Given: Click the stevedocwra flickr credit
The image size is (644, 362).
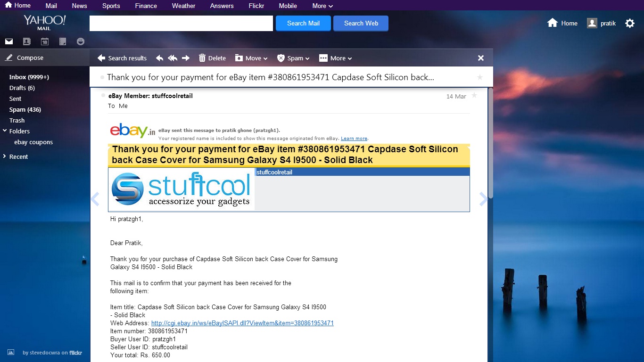Looking at the screenshot, I should tap(52, 353).
